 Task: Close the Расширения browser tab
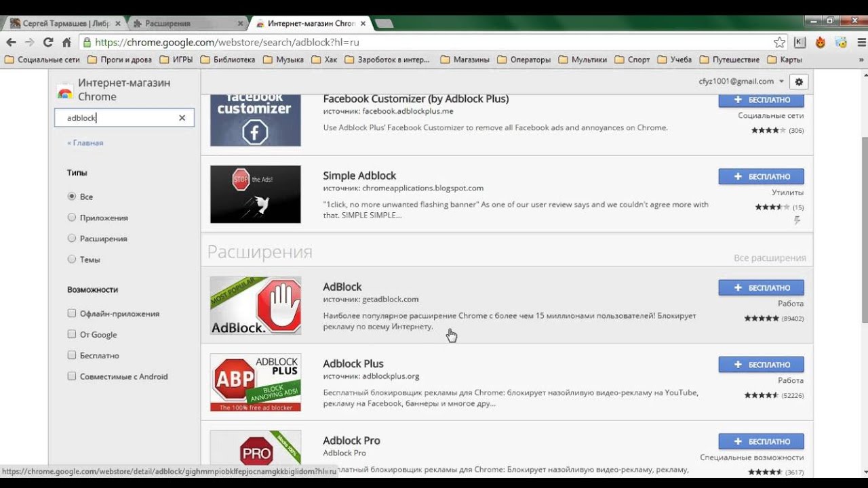click(241, 23)
